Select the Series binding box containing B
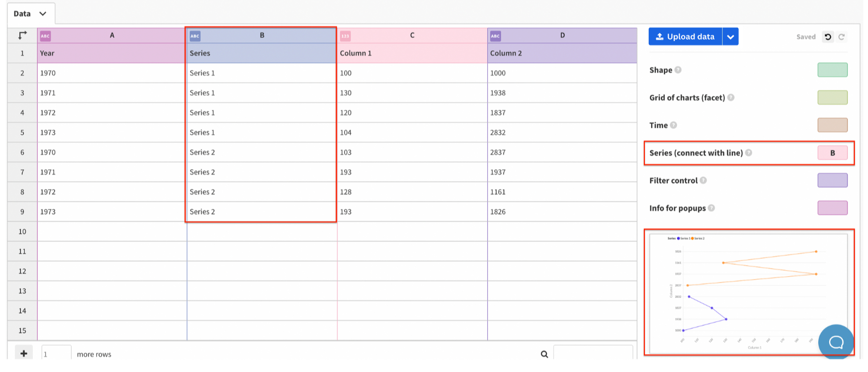This screenshot has height=372, width=868. 832,153
